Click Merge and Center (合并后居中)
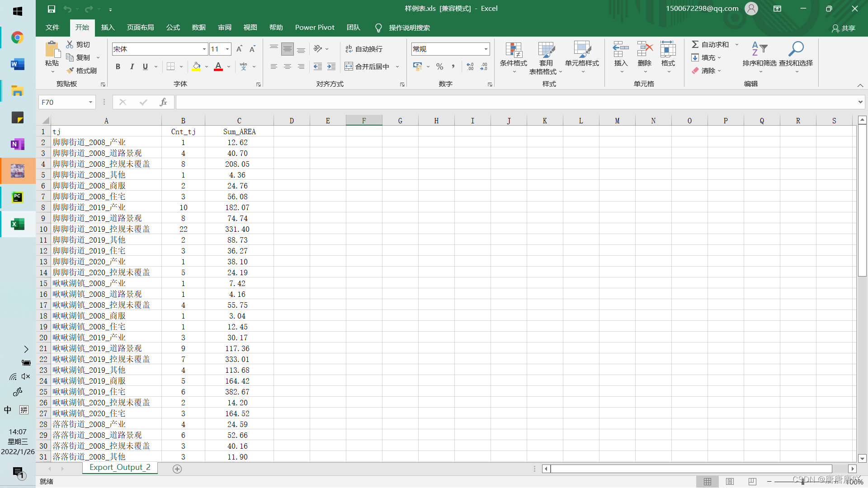The height and width of the screenshot is (488, 868). click(x=367, y=66)
